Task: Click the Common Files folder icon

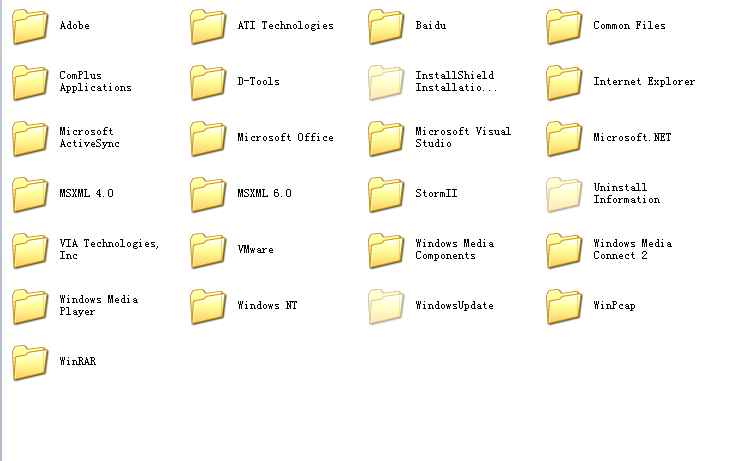Action: [564, 27]
